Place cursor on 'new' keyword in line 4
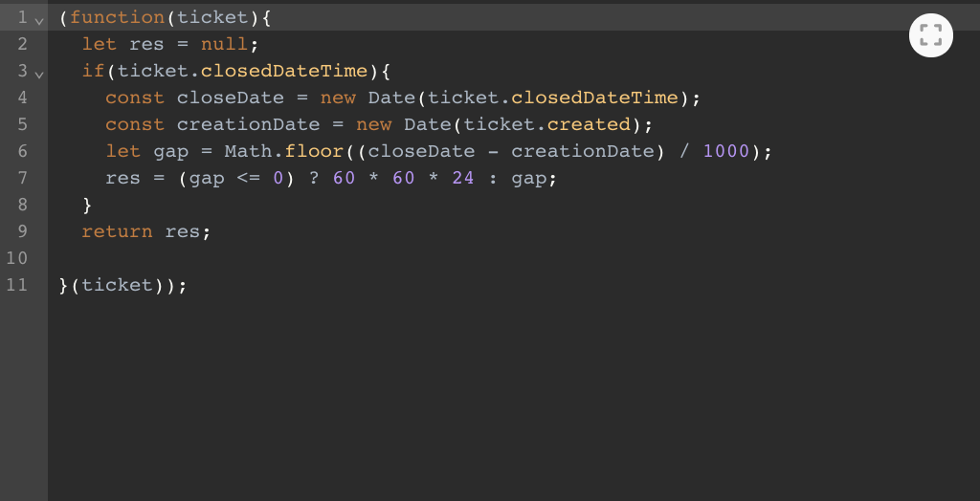Image resolution: width=980 pixels, height=501 pixels. point(338,98)
